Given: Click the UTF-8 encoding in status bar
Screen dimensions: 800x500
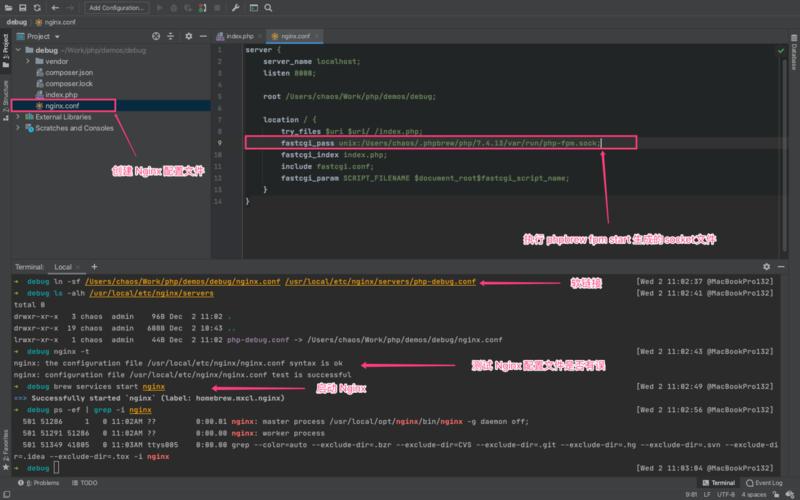Looking at the screenshot, I should 726,494.
